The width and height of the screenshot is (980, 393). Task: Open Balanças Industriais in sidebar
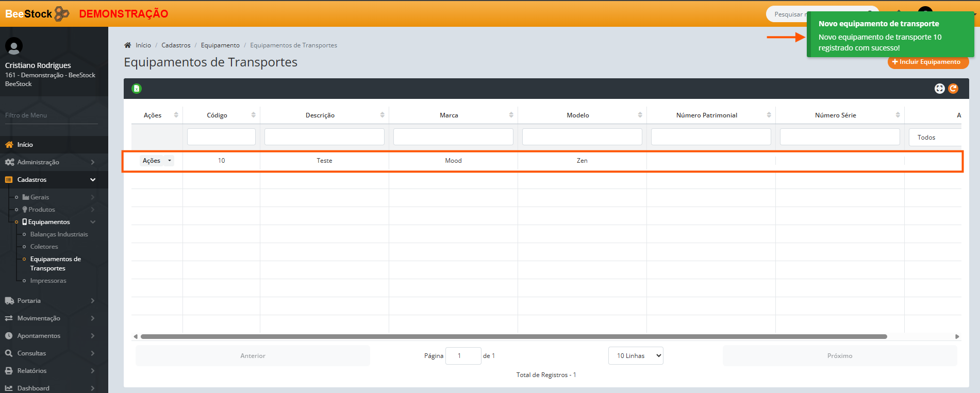(59, 234)
